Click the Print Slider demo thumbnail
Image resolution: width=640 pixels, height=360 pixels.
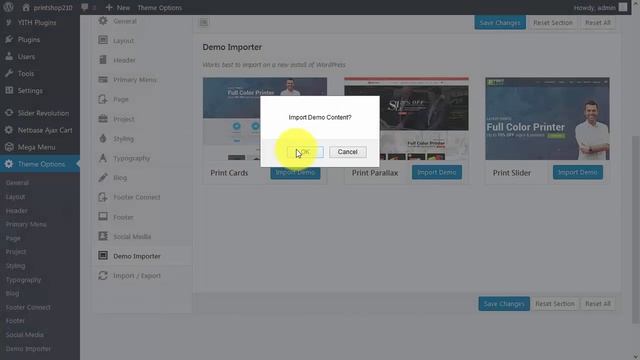(x=547, y=118)
